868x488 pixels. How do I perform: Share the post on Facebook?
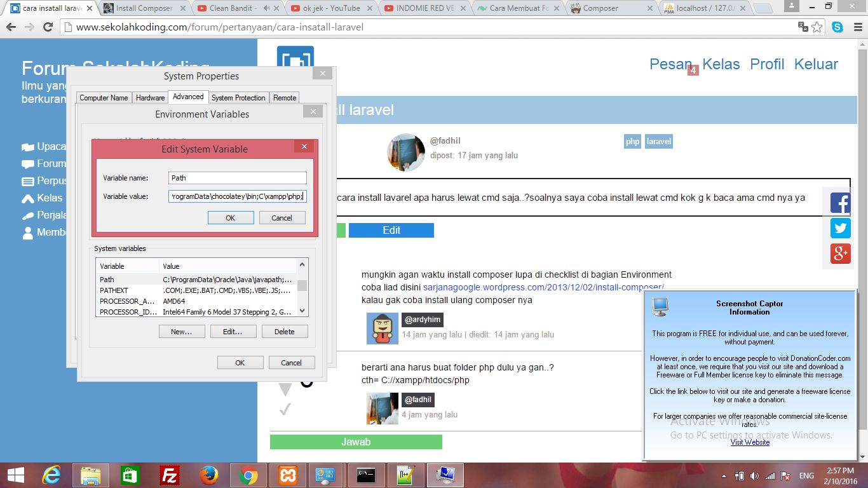(x=840, y=203)
